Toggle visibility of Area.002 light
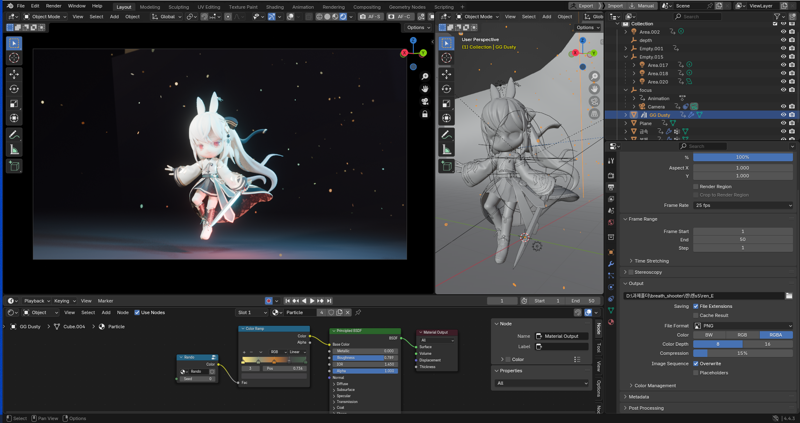The width and height of the screenshot is (800, 423). [783, 32]
